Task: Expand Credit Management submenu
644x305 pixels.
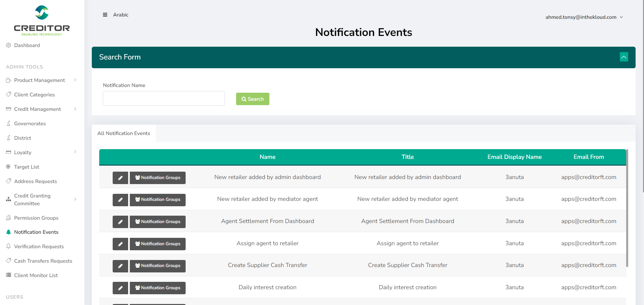Action: point(38,109)
